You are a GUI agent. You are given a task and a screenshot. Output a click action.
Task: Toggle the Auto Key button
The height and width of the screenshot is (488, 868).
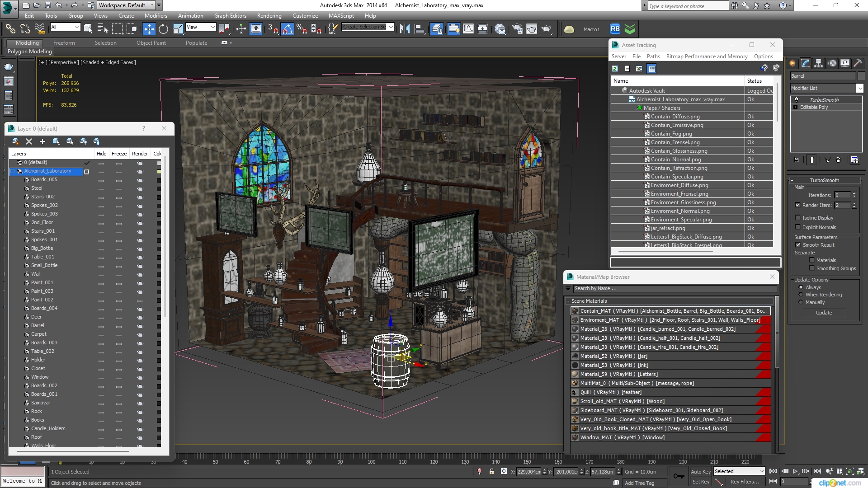pyautogui.click(x=700, y=471)
